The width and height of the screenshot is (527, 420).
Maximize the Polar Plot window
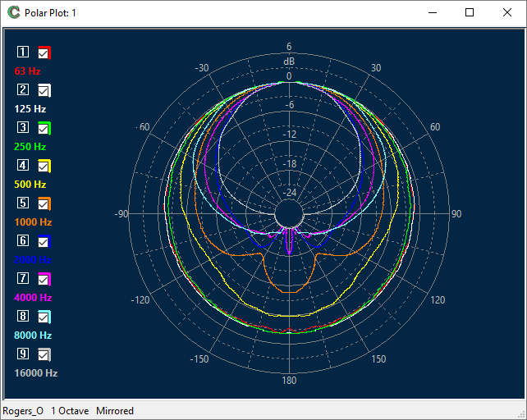point(470,12)
